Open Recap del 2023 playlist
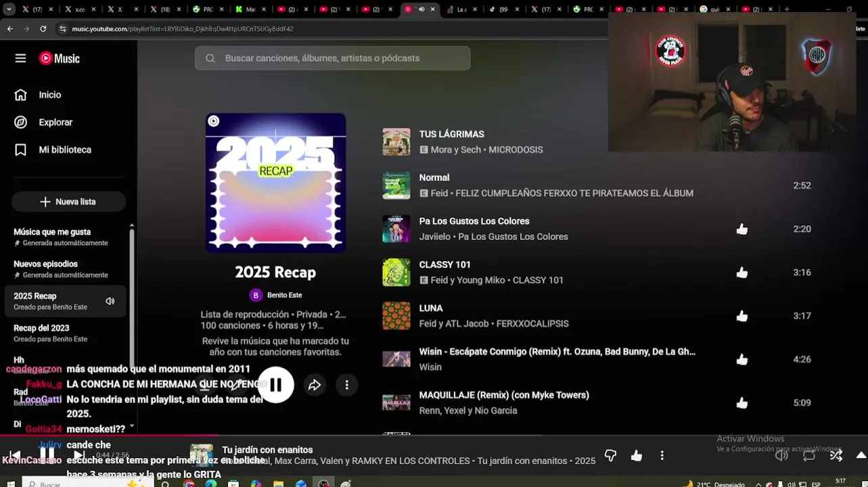The width and height of the screenshot is (868, 487). pos(65,333)
